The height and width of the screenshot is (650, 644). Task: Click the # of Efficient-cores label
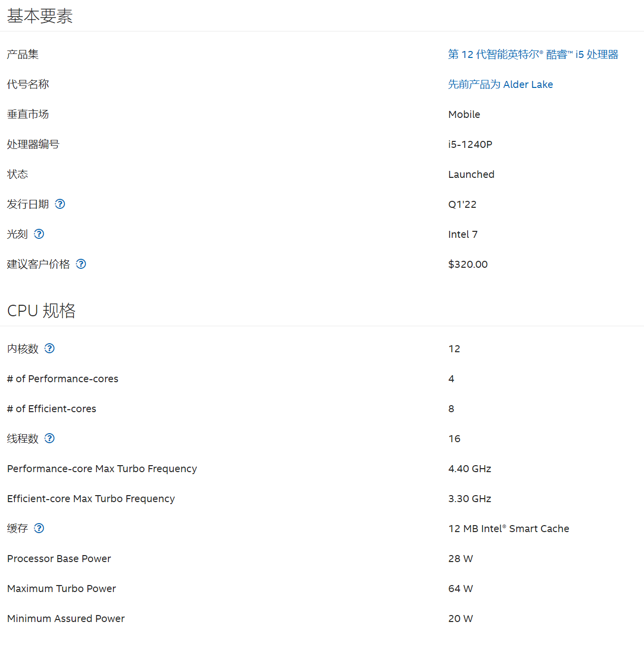51,409
